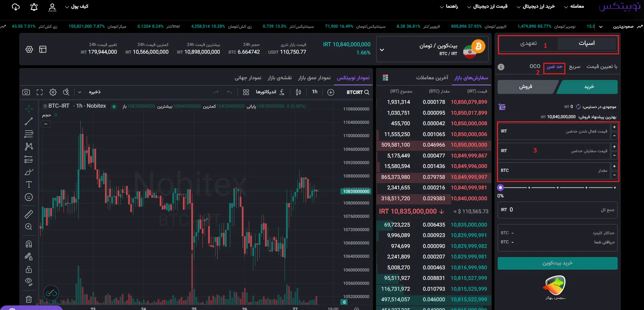Click the trash icon to remove drawings
644x310 pixels.
tap(29, 299)
